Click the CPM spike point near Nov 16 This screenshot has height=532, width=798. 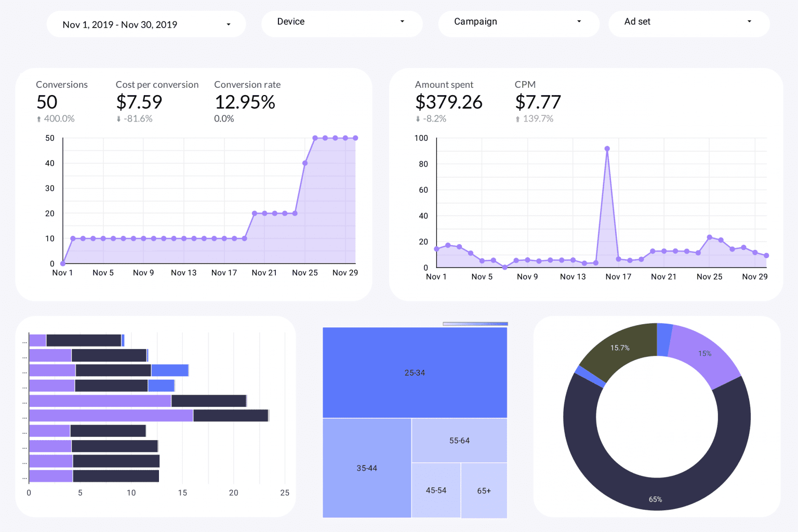607,149
